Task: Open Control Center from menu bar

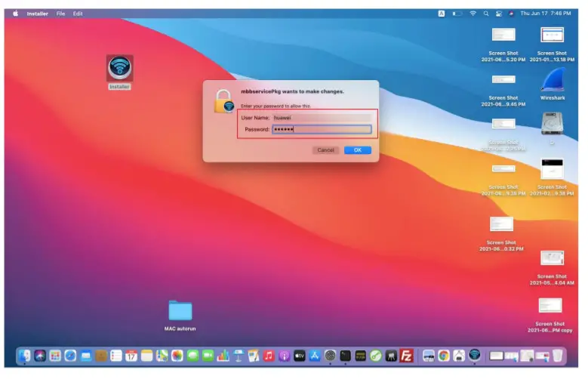Action: tap(499, 14)
